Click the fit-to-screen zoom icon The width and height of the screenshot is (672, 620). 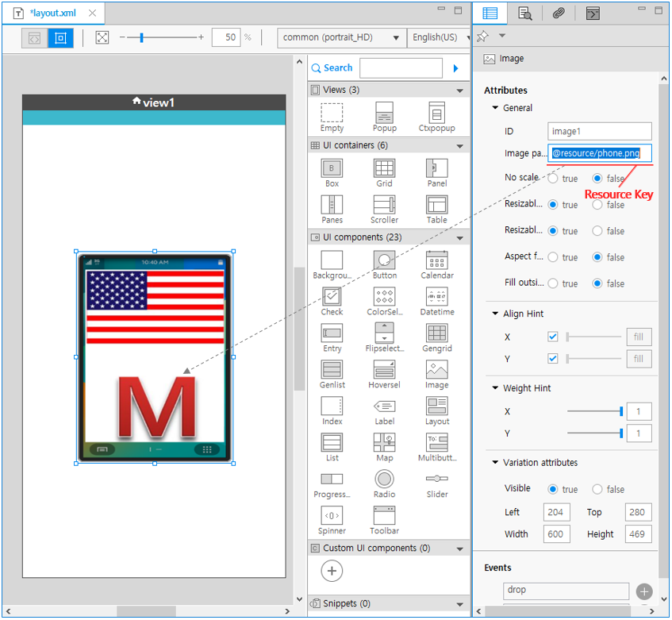point(102,37)
